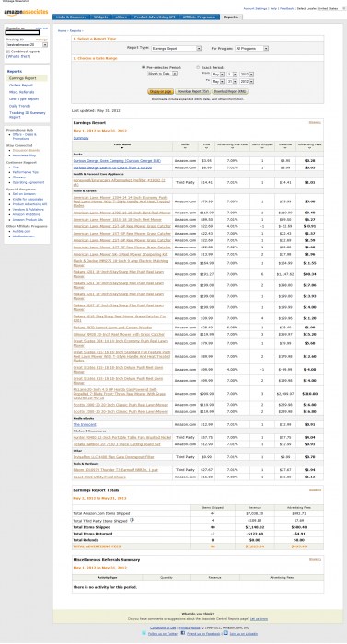Open the From year dropdown
Viewport: 347px width, 644px height.
pos(247,75)
